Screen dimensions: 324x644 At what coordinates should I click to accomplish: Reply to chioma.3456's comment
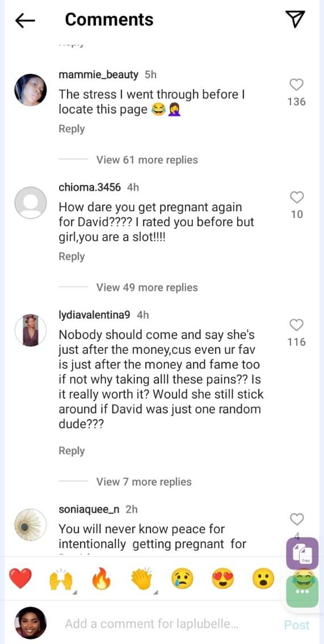[71, 256]
